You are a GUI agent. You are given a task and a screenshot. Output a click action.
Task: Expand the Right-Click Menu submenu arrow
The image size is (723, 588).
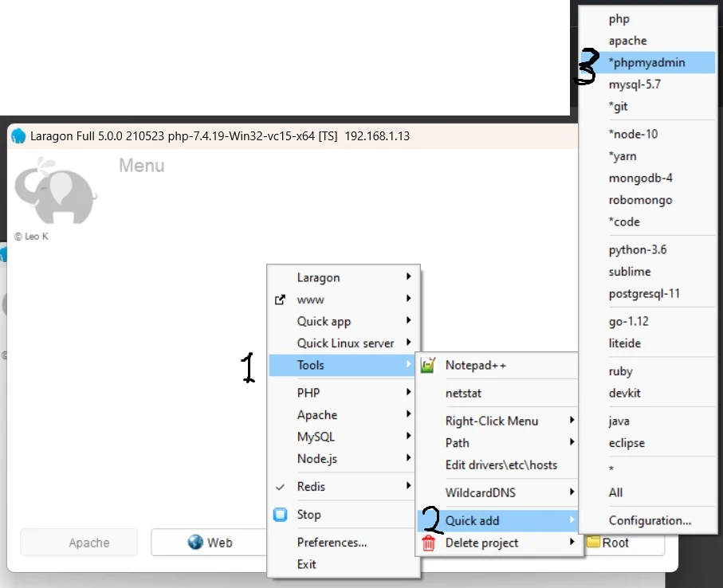click(x=572, y=420)
